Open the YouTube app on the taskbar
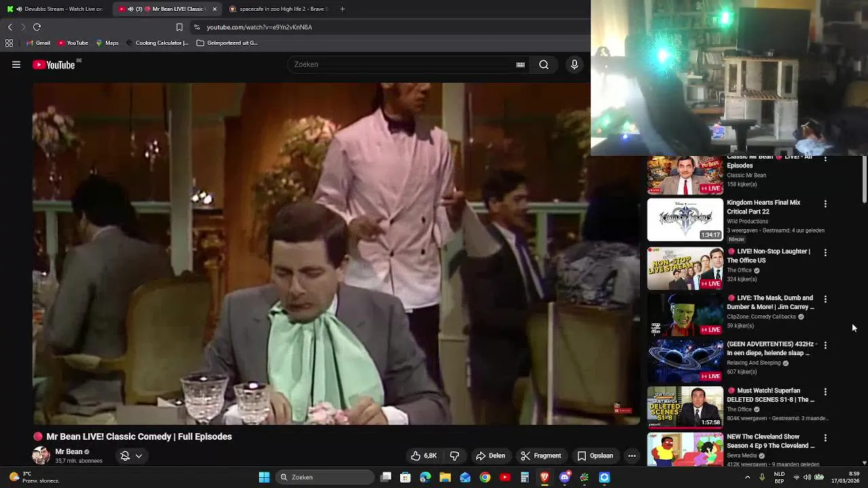Image resolution: width=868 pixels, height=488 pixels. coord(505,477)
